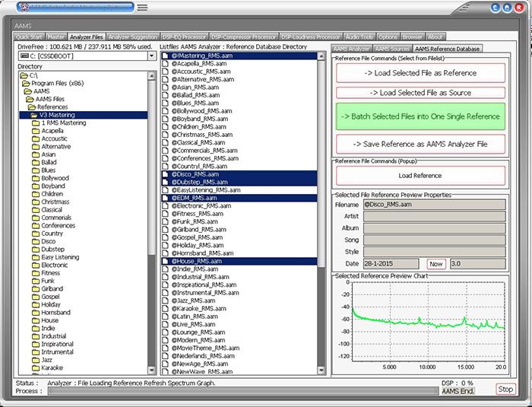
Task: Select the References folder icon
Action: (x=32, y=107)
